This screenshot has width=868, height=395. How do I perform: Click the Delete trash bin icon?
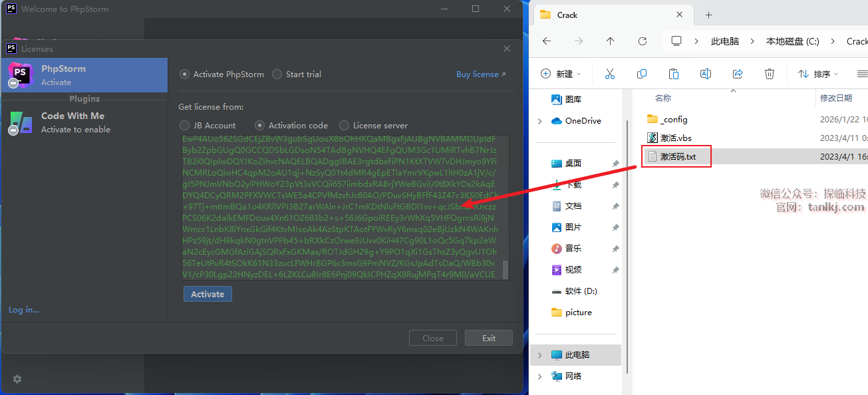coord(769,74)
